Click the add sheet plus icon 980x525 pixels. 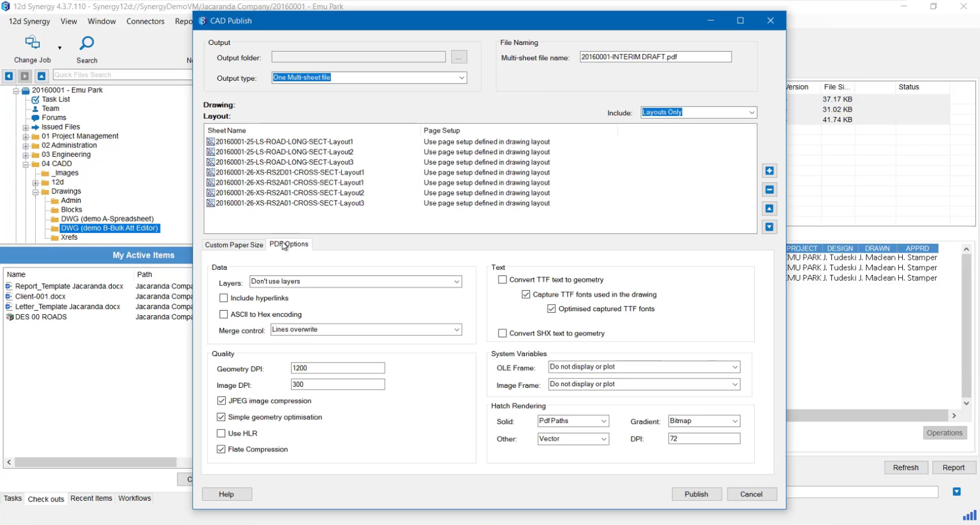(769, 171)
